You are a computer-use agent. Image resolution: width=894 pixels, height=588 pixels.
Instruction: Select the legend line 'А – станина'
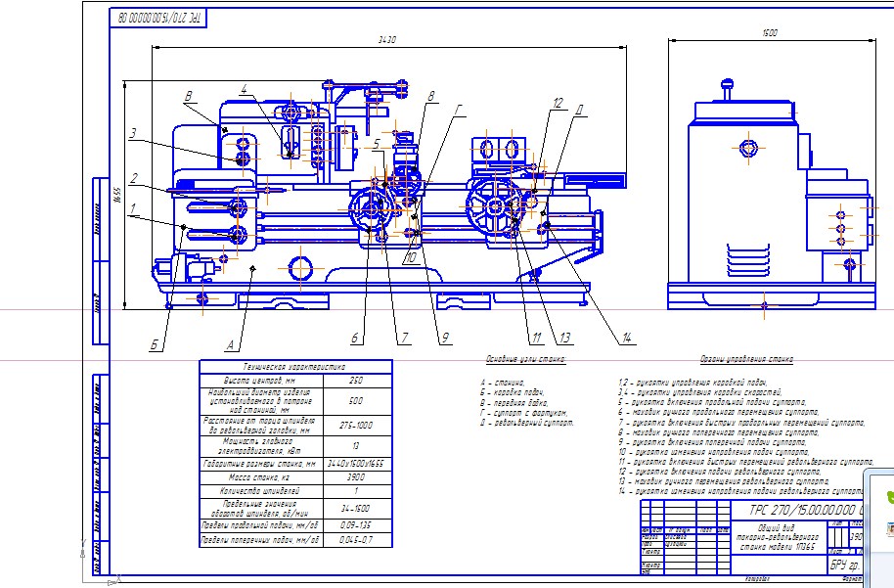[503, 383]
